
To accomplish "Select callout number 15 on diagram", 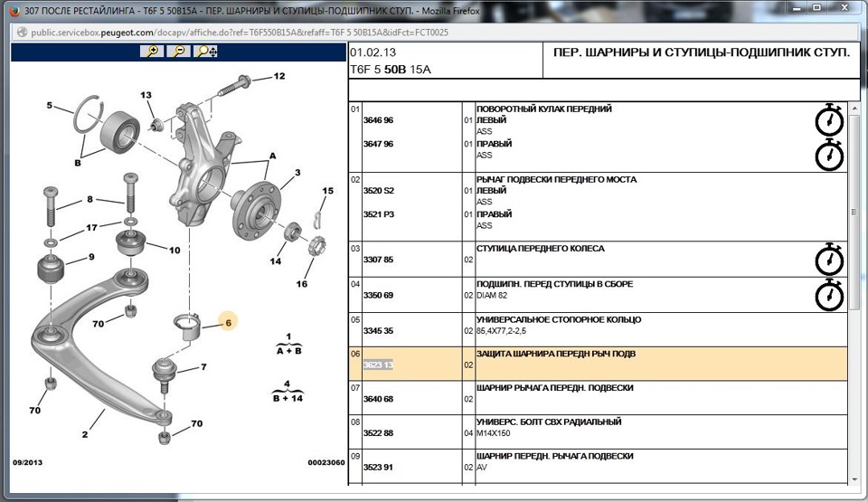I will pos(327,191).
